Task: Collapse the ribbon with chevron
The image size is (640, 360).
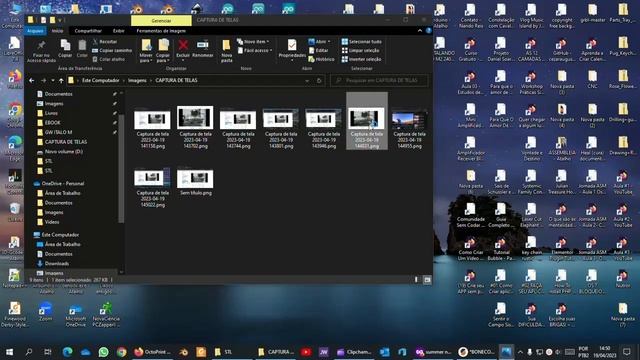Action: (x=420, y=31)
